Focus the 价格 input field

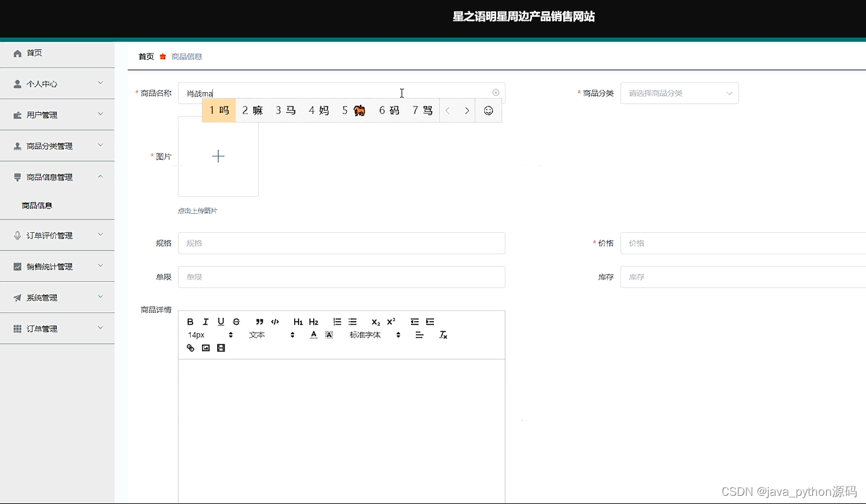click(743, 243)
